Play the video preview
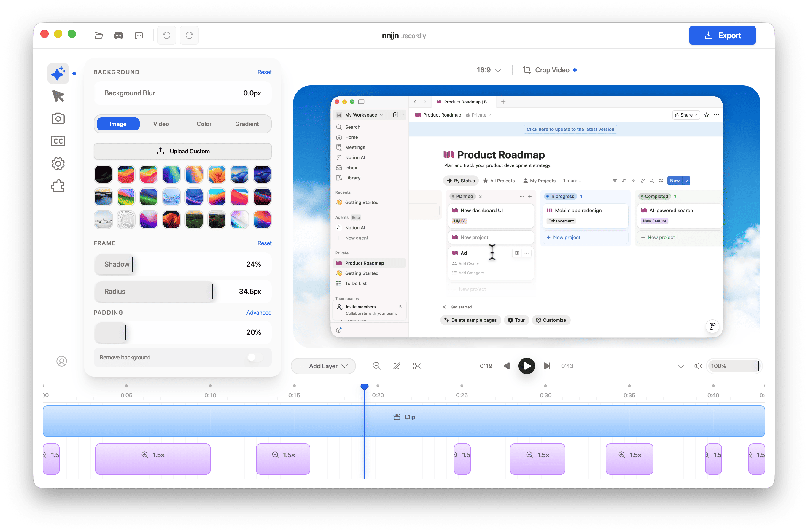The image size is (808, 532). tap(527, 366)
